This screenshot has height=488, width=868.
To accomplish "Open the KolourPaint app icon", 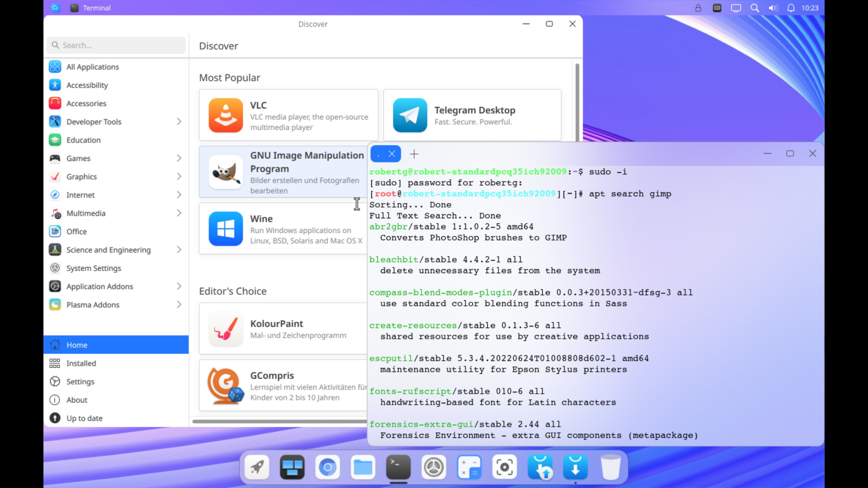I will pos(226,329).
